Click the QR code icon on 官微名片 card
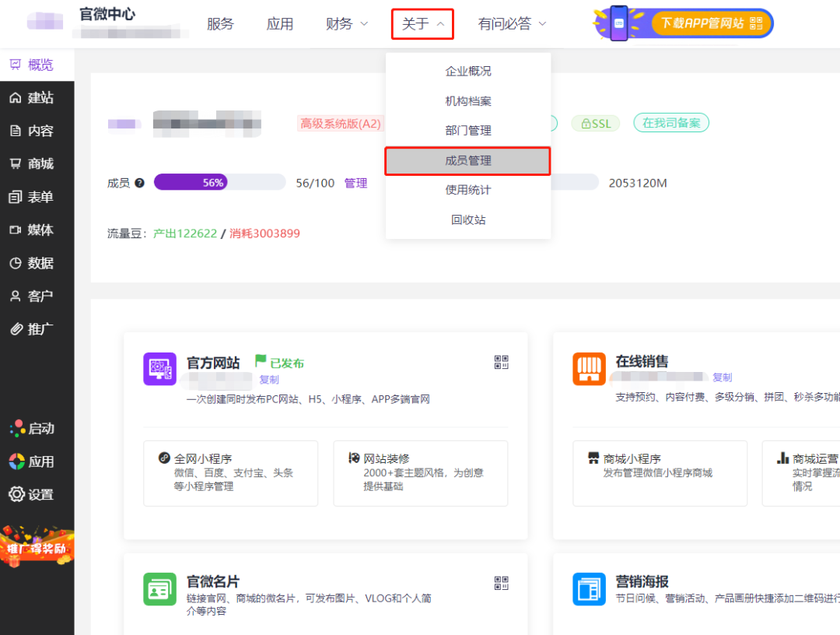 [x=501, y=583]
